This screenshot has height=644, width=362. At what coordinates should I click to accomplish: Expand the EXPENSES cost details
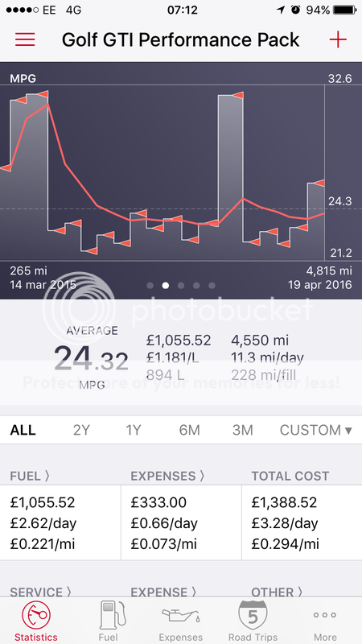[x=167, y=476]
